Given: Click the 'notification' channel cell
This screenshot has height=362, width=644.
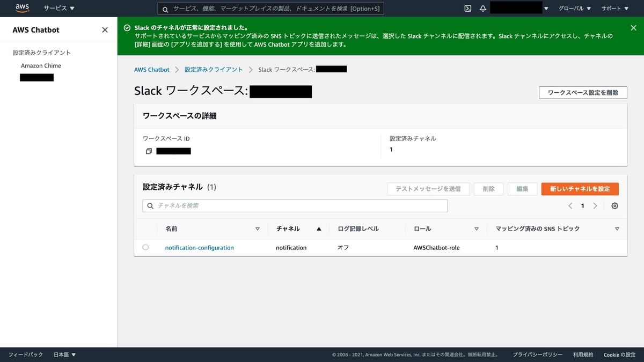Looking at the screenshot, I should [291, 248].
